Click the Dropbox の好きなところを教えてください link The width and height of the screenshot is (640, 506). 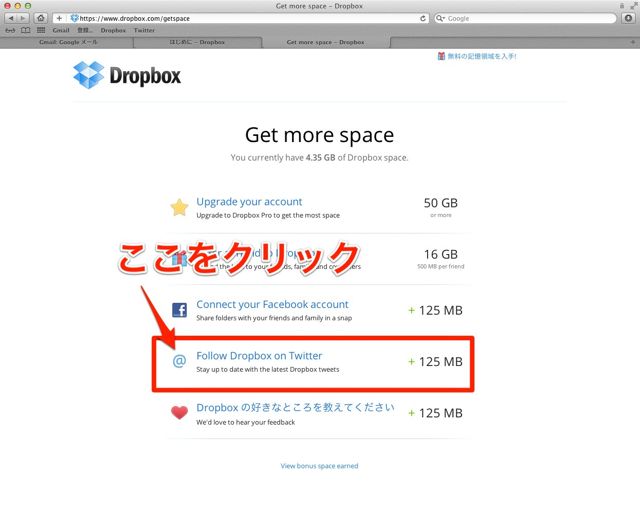[296, 407]
